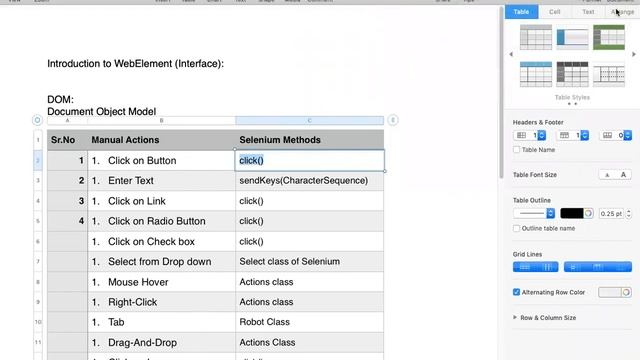Click the Document Object Model text line
The image size is (640, 360).
(x=102, y=111)
